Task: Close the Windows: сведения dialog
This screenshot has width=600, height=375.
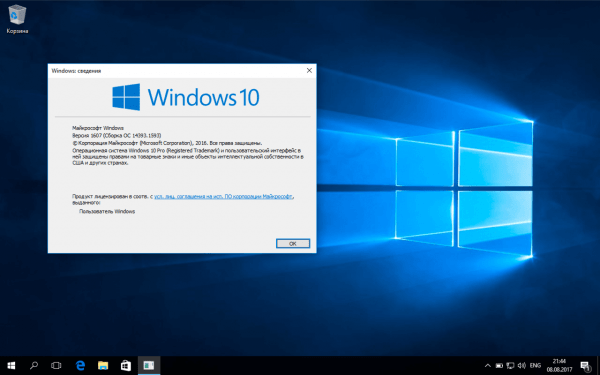Action: tap(309, 70)
